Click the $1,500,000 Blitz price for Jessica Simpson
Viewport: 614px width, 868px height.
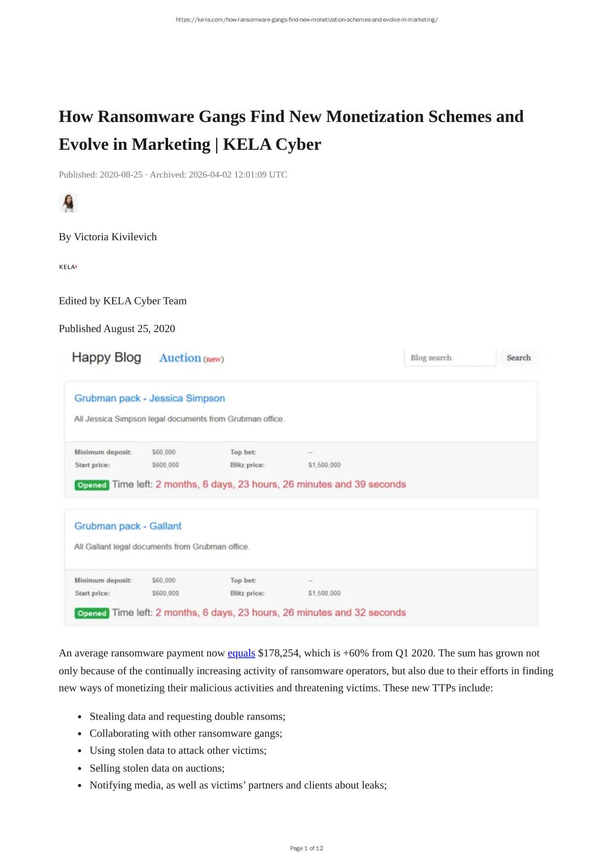tap(324, 465)
